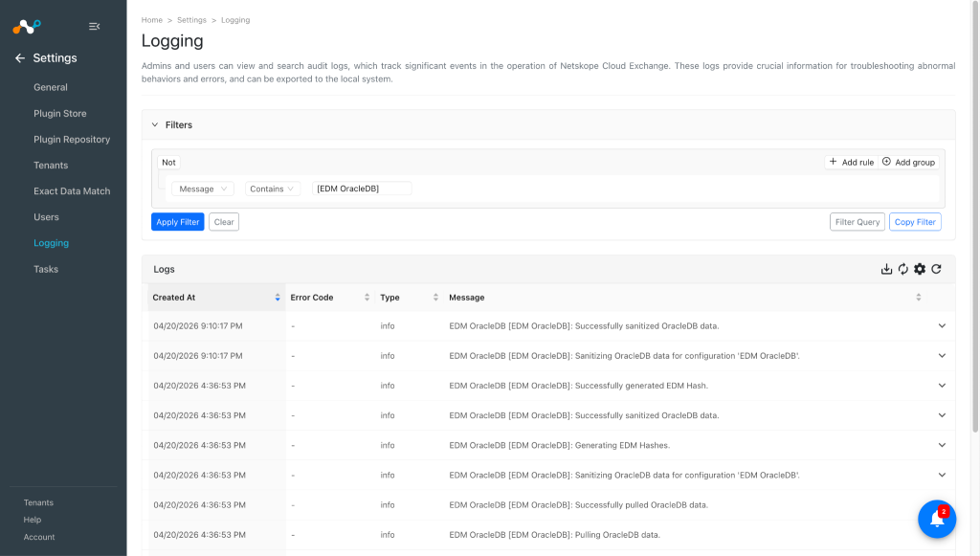Expand first 9:10:17 PM 'Successfully sanitized' row
Image resolution: width=980 pixels, height=556 pixels.
point(942,326)
